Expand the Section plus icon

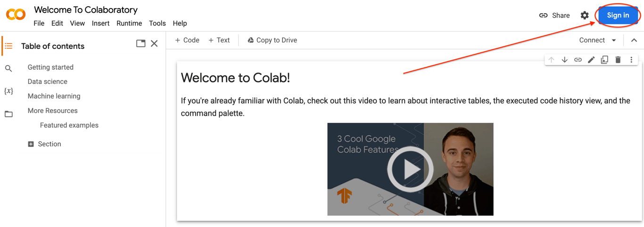(x=31, y=144)
